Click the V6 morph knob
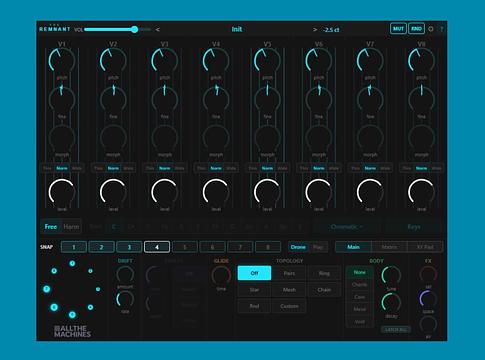This screenshot has height=360, width=485. point(319,138)
